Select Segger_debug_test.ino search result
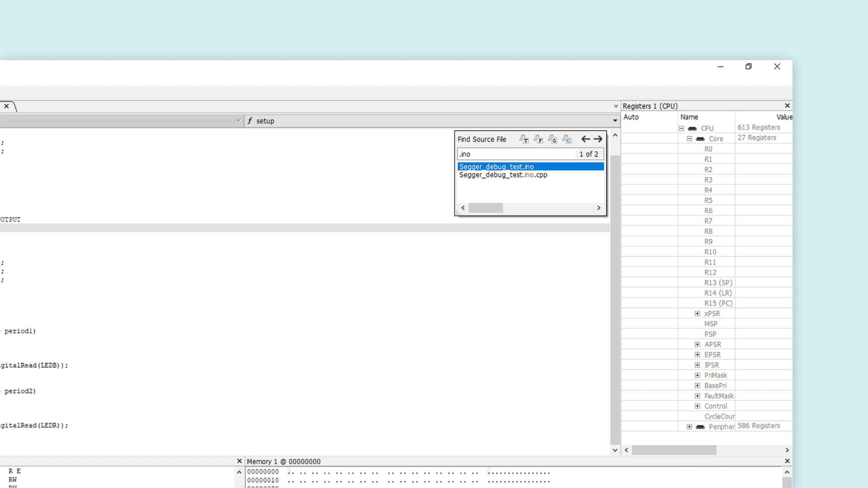The width and height of the screenshot is (868, 488). 496,167
